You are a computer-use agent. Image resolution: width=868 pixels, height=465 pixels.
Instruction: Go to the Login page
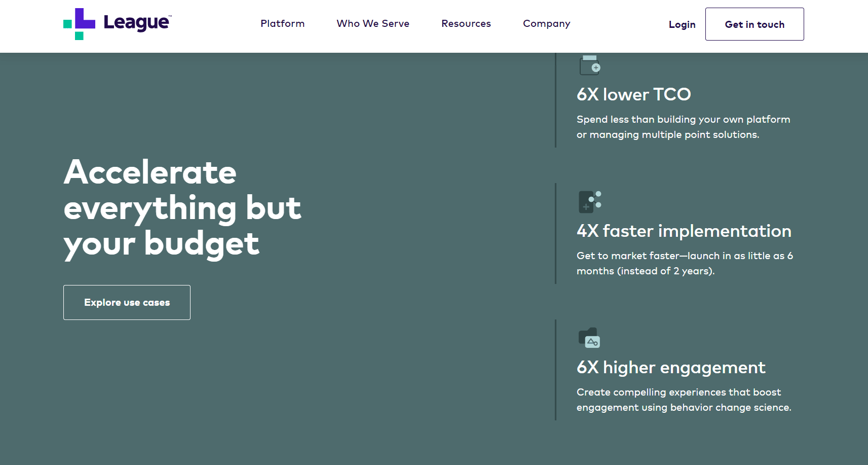coord(682,24)
